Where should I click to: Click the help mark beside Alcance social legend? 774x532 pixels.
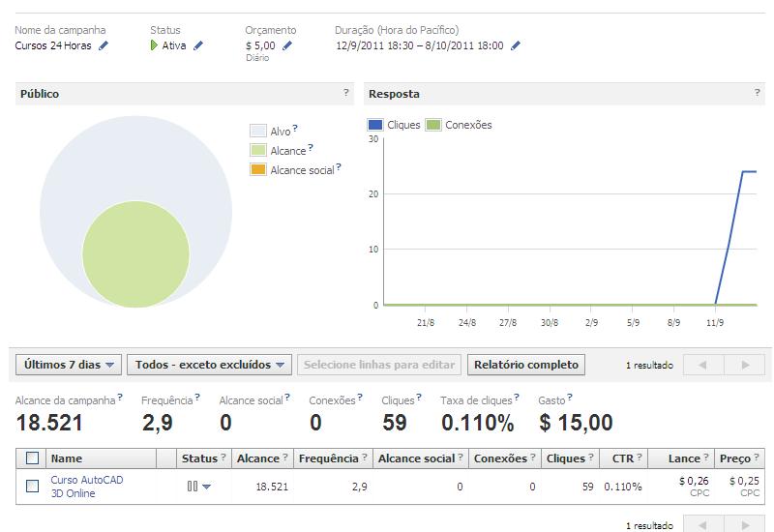[339, 167]
